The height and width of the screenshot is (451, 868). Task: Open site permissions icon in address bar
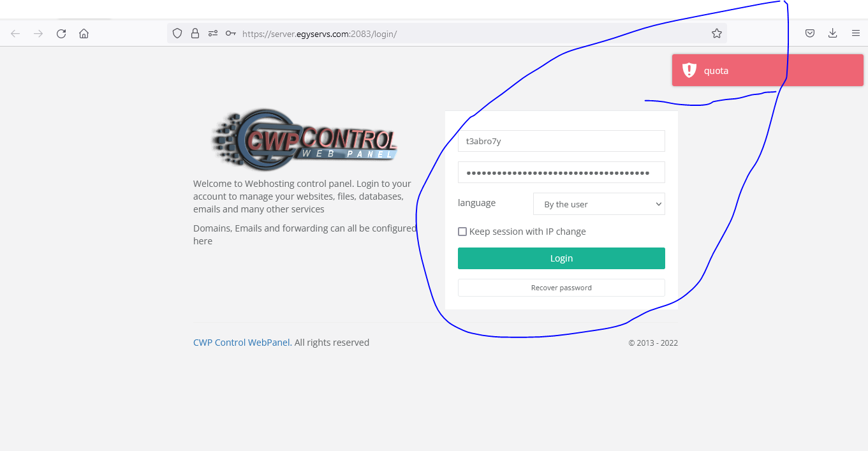coord(213,33)
